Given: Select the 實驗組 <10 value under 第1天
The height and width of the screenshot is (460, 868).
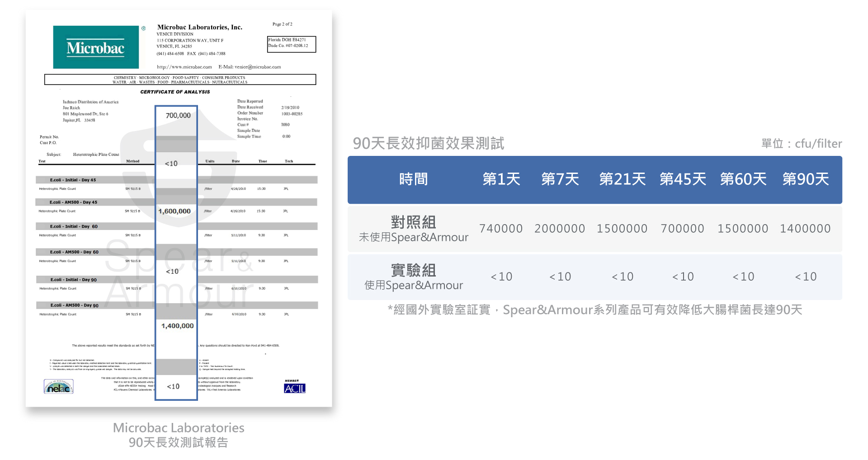Looking at the screenshot, I should tap(501, 277).
